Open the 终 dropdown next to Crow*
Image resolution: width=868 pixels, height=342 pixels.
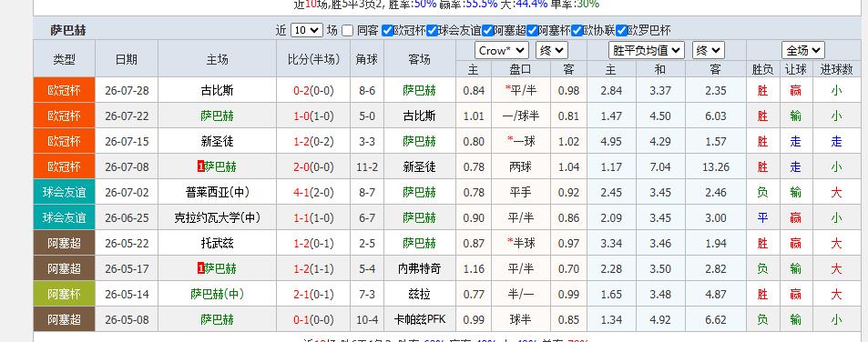552,51
